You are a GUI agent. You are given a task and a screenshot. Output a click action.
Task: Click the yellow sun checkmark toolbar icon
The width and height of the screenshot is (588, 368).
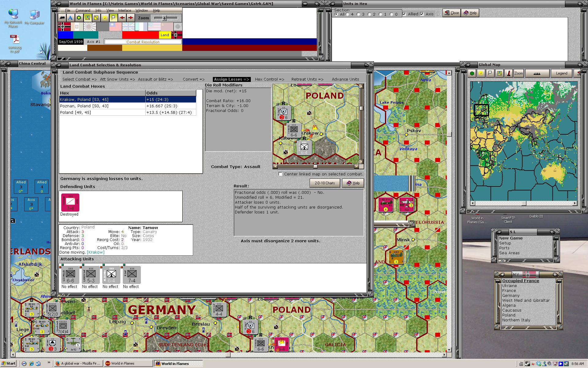105,18
